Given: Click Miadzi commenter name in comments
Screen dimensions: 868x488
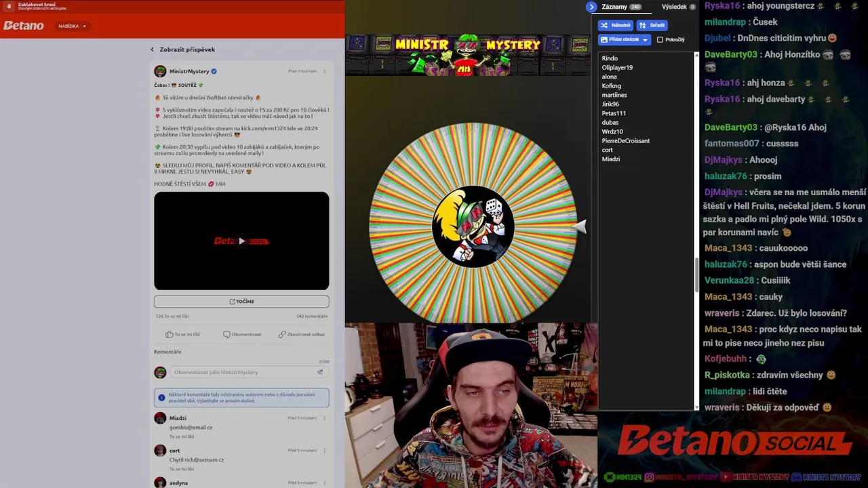Looking at the screenshot, I should click(x=178, y=418).
